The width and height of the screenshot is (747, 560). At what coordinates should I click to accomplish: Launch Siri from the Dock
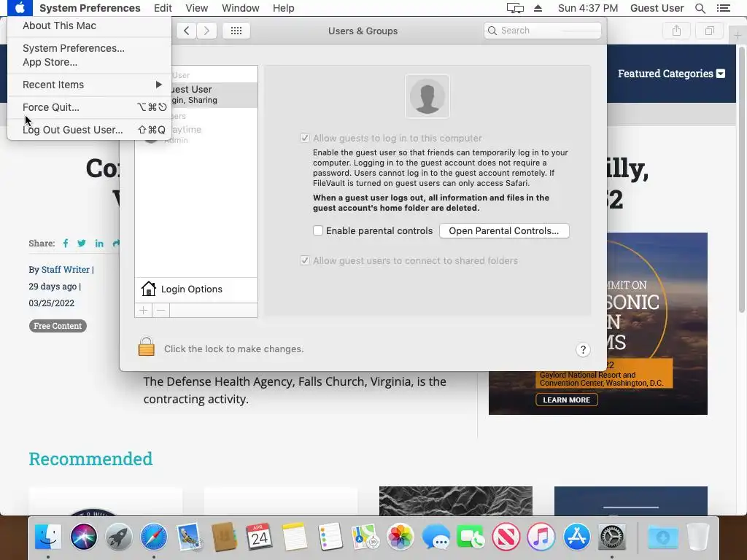coord(83,537)
